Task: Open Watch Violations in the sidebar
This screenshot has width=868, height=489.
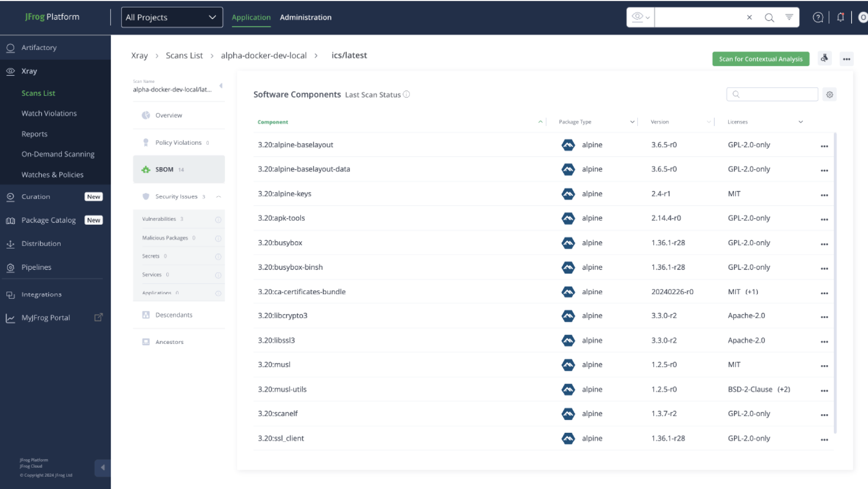Action: point(49,113)
